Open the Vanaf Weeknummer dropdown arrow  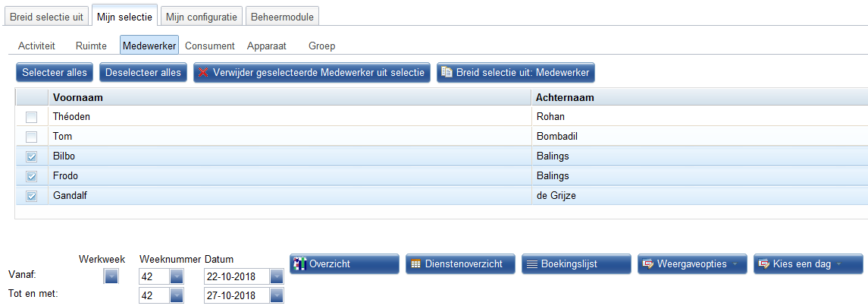177,276
